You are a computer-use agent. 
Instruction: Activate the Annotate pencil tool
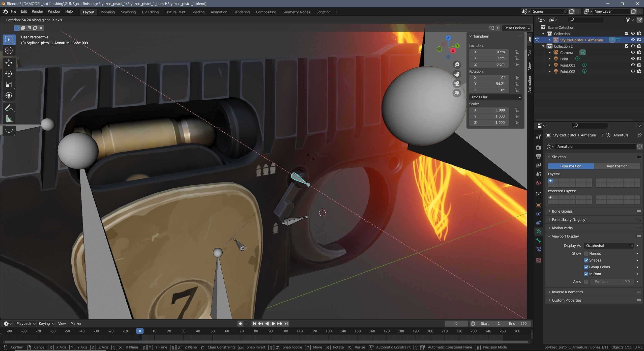[9, 108]
